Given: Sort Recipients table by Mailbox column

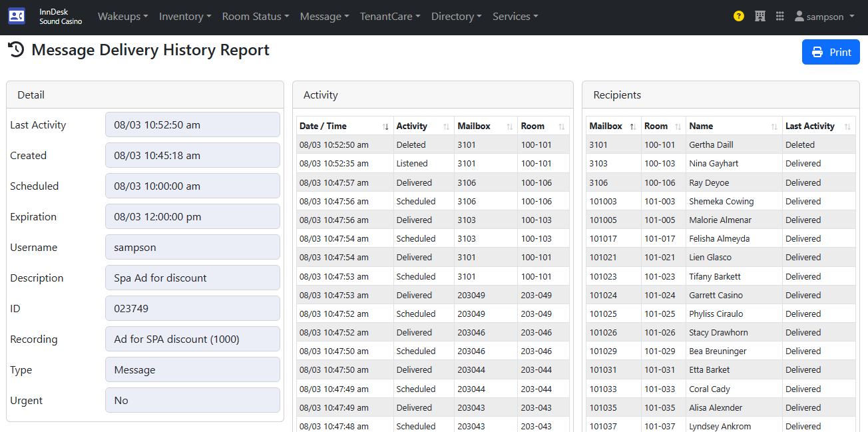Looking at the screenshot, I should [x=612, y=126].
